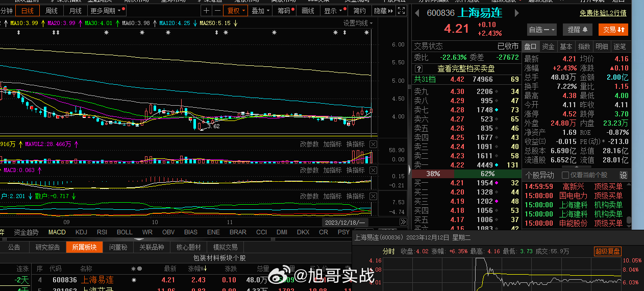This screenshot has width=644, height=291.
Task: Open the 逐笔 tab
Action: [620, 46]
